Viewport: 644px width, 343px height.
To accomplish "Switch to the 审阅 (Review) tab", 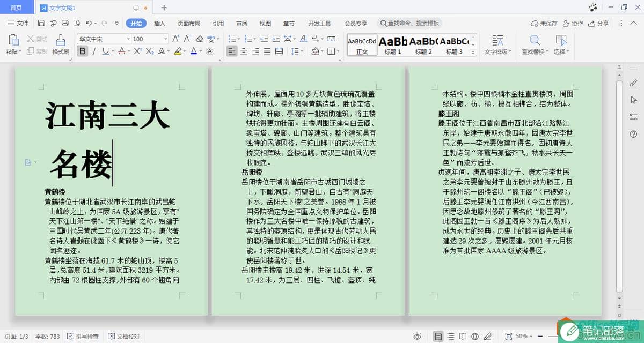I will 241,23.
